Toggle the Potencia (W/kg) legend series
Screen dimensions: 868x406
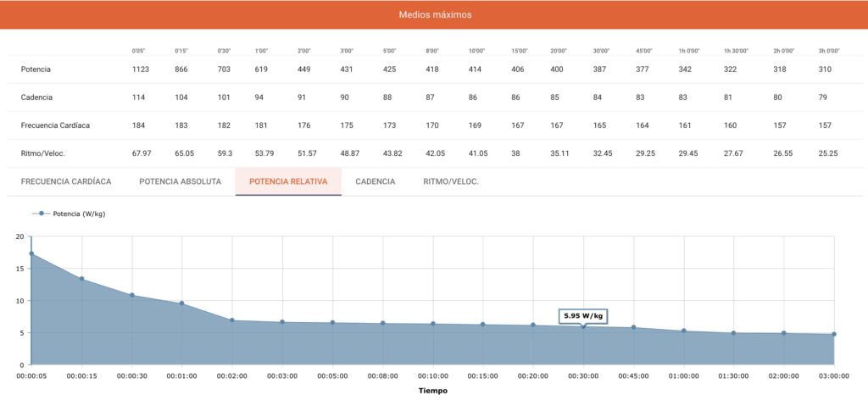click(79, 214)
